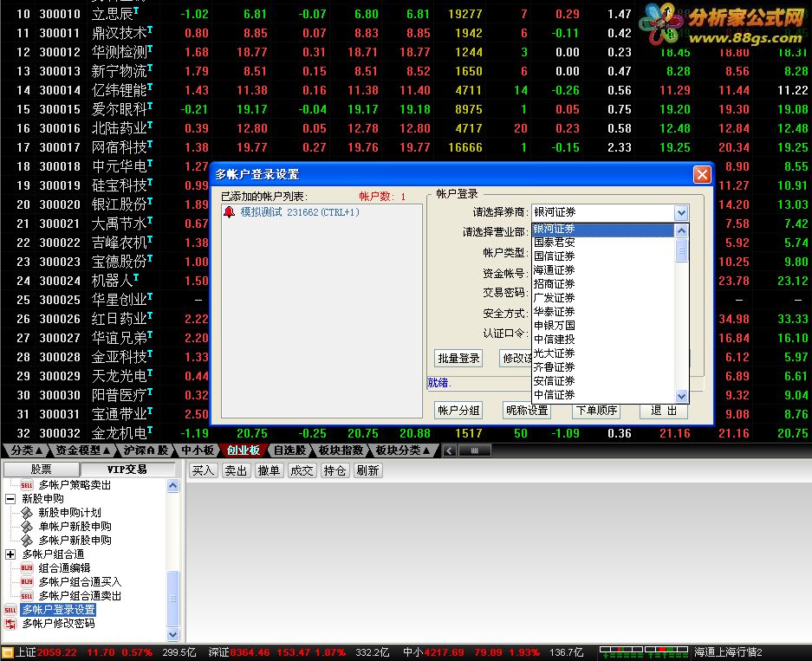Click 海通上海行情2 status bar entry
The image size is (812, 661).
[x=728, y=652]
